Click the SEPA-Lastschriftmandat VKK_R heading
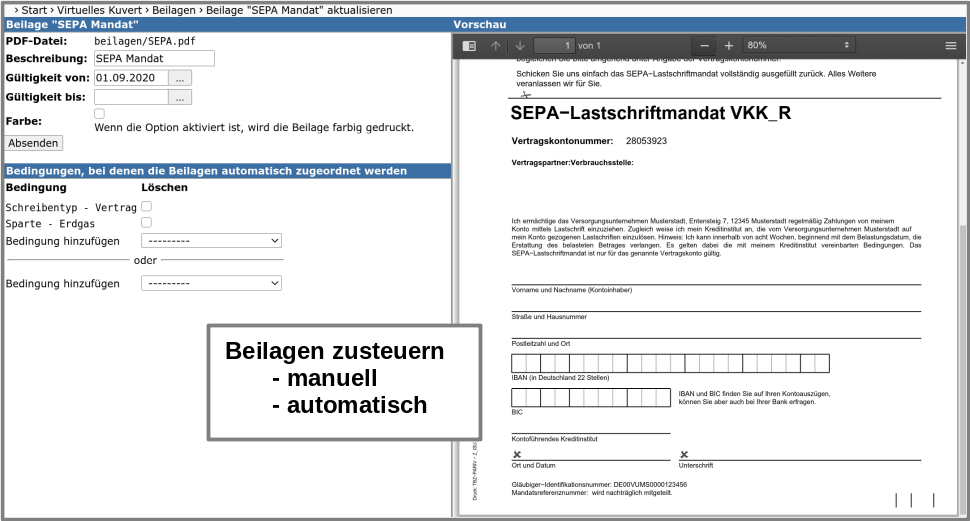970x521 pixels. pyautogui.click(x=650, y=113)
